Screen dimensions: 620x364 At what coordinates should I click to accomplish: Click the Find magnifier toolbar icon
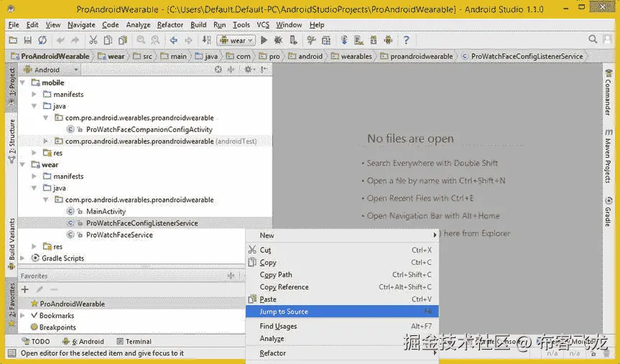[141, 40]
